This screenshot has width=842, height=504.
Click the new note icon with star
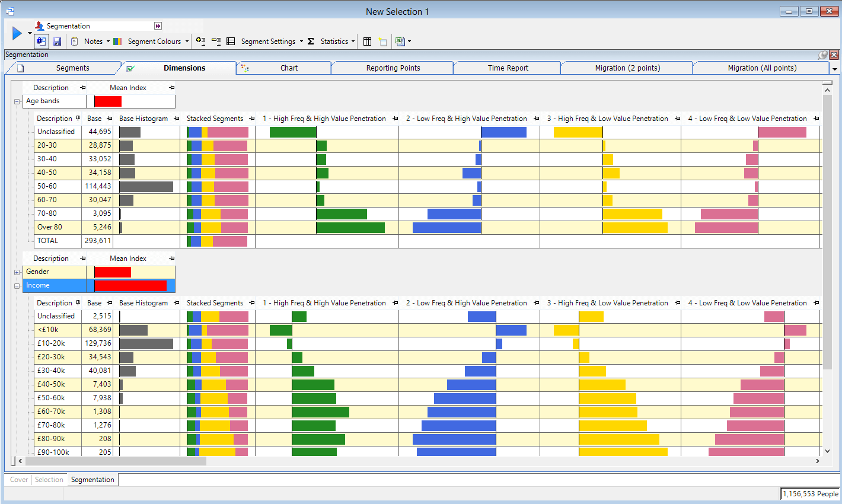point(383,42)
